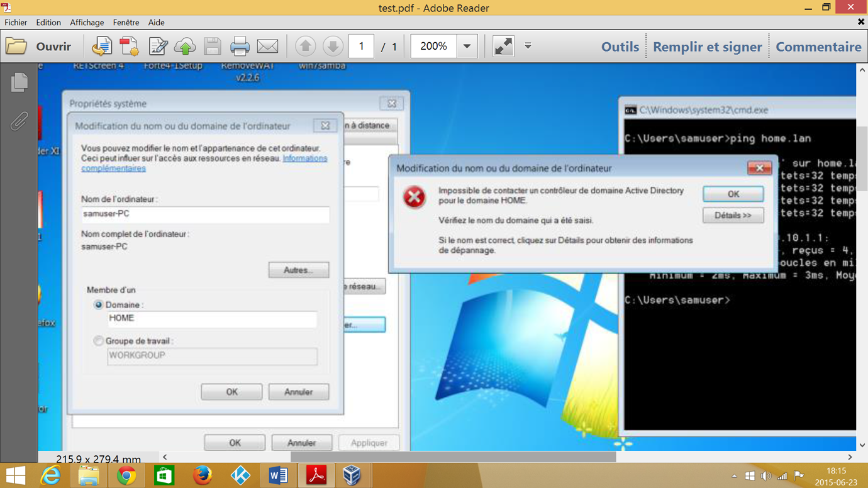Click the red X close of error dialog

pyautogui.click(x=759, y=168)
